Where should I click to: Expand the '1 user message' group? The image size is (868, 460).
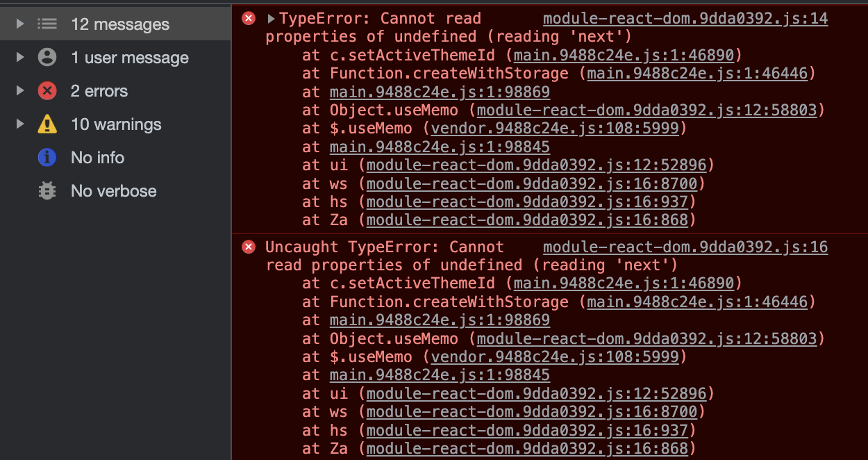(x=20, y=58)
